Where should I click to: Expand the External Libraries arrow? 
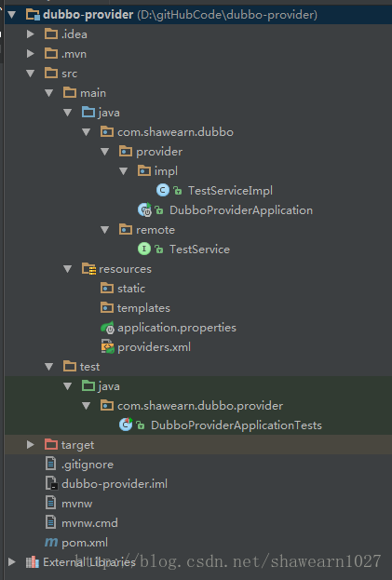tap(12, 562)
